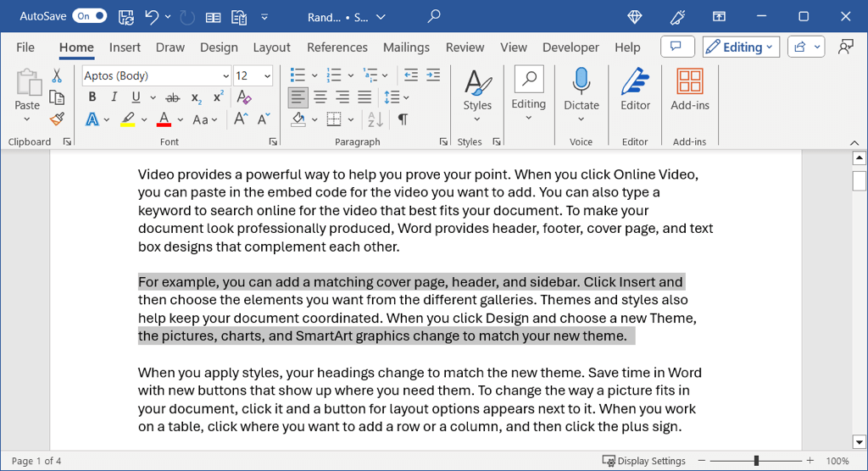The image size is (868, 471).
Task: Apply bullet list formatting
Action: tap(298, 75)
